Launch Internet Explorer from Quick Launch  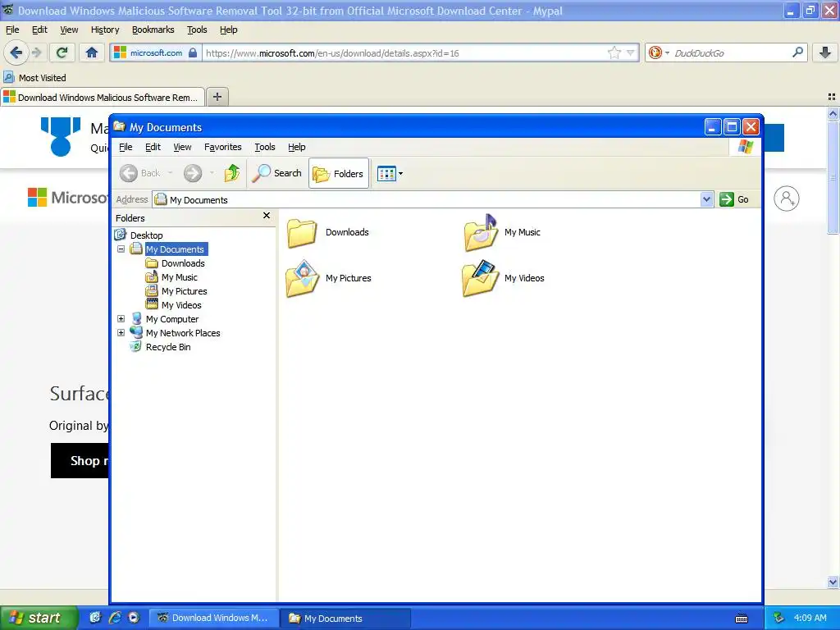point(115,618)
